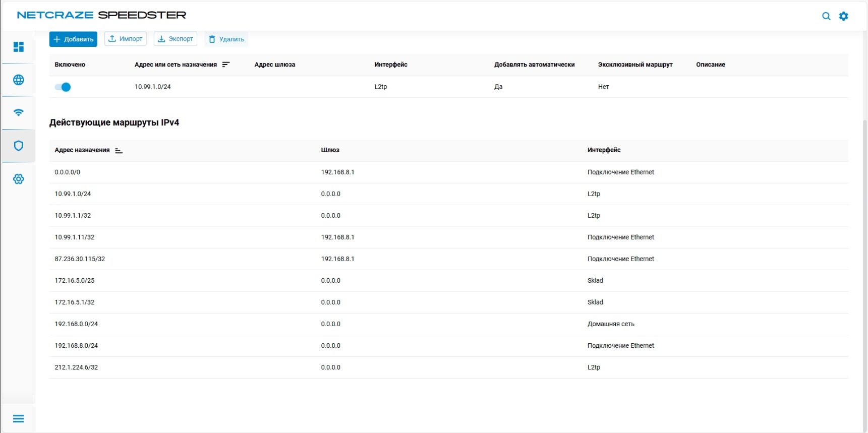The height and width of the screenshot is (433, 868).
Task: Open the Internet globe section in sidebar
Action: [x=19, y=80]
